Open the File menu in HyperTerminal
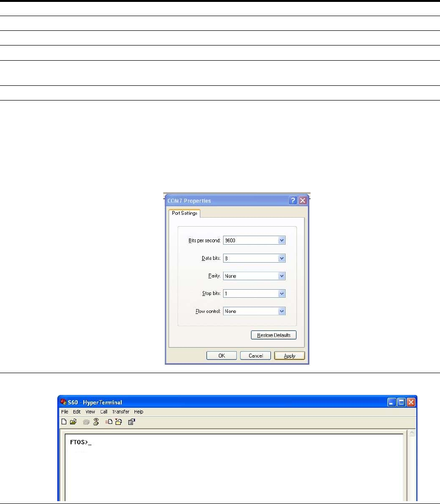440x504 pixels. click(64, 412)
